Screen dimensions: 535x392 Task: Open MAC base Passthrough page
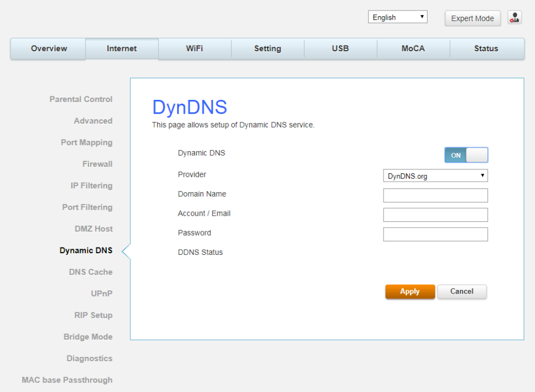(x=67, y=380)
